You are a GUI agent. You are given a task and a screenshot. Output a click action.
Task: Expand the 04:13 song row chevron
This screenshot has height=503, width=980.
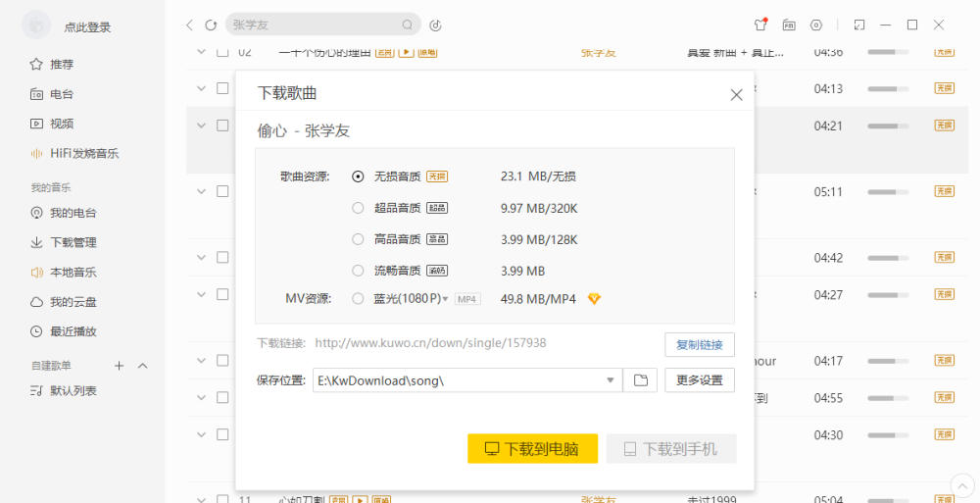201,89
